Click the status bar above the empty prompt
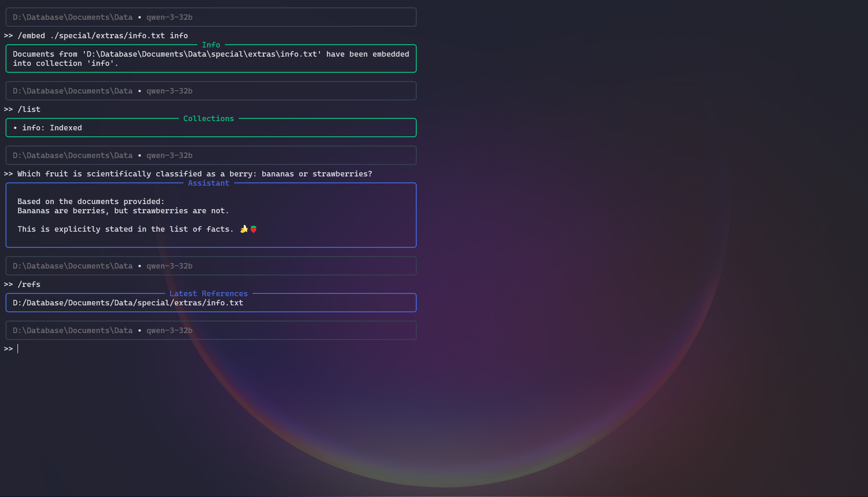 211,330
